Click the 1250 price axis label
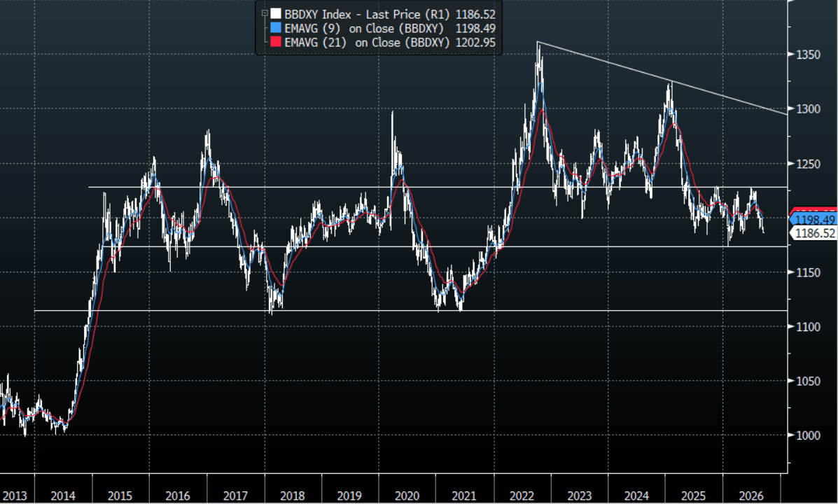This screenshot has width=838, height=504. pyautogui.click(x=808, y=164)
